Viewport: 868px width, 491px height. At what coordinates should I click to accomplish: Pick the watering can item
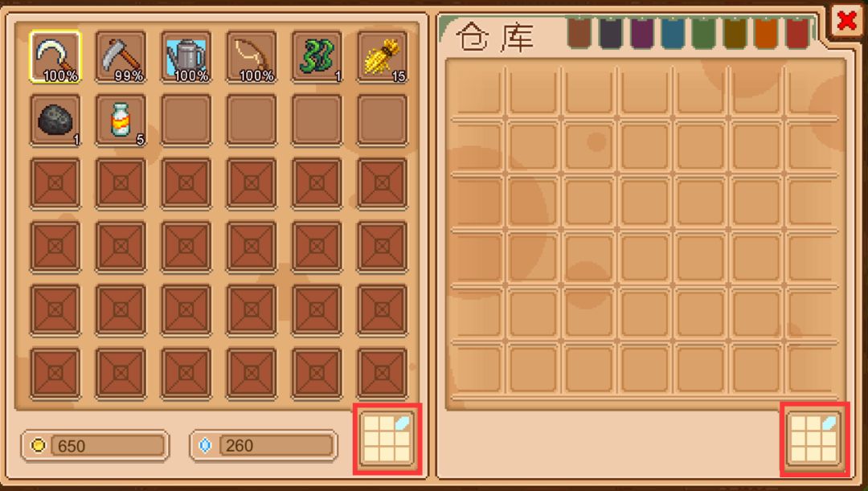(186, 57)
